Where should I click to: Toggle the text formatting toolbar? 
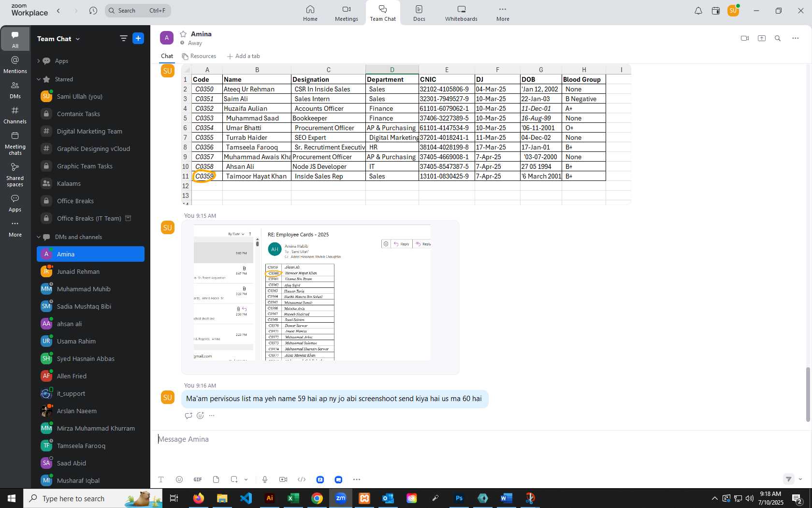point(161,479)
